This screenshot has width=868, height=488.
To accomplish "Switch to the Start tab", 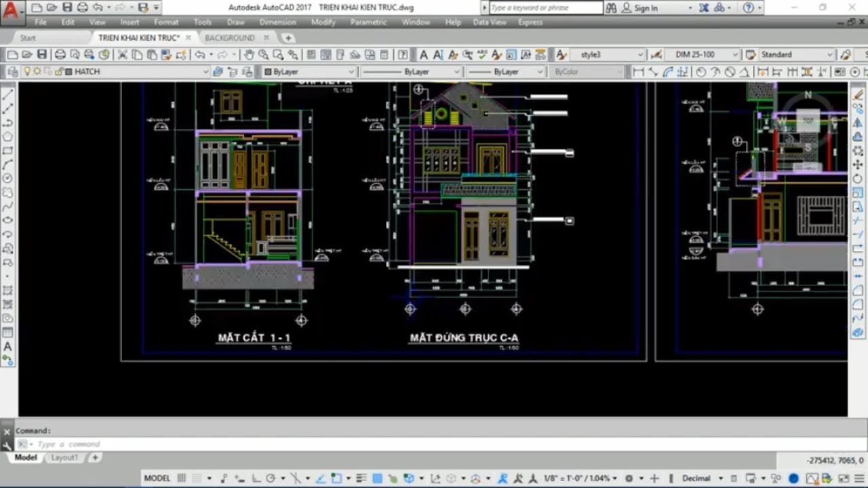I will [28, 38].
